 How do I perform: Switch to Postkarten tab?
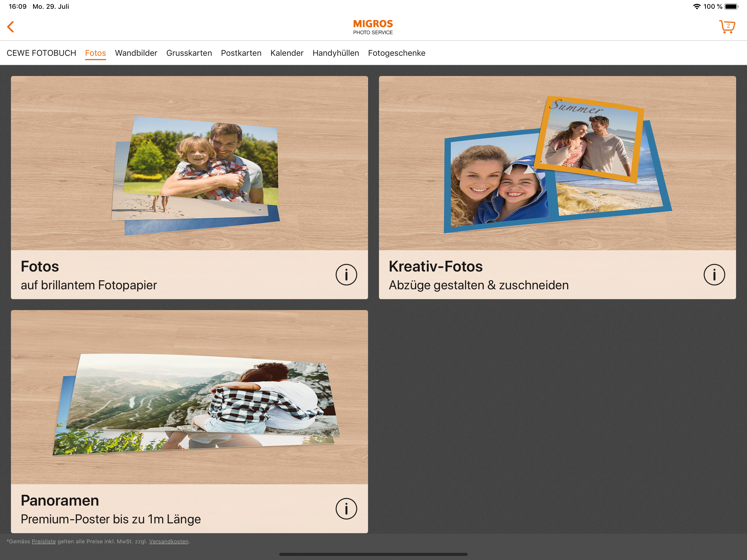(x=241, y=53)
